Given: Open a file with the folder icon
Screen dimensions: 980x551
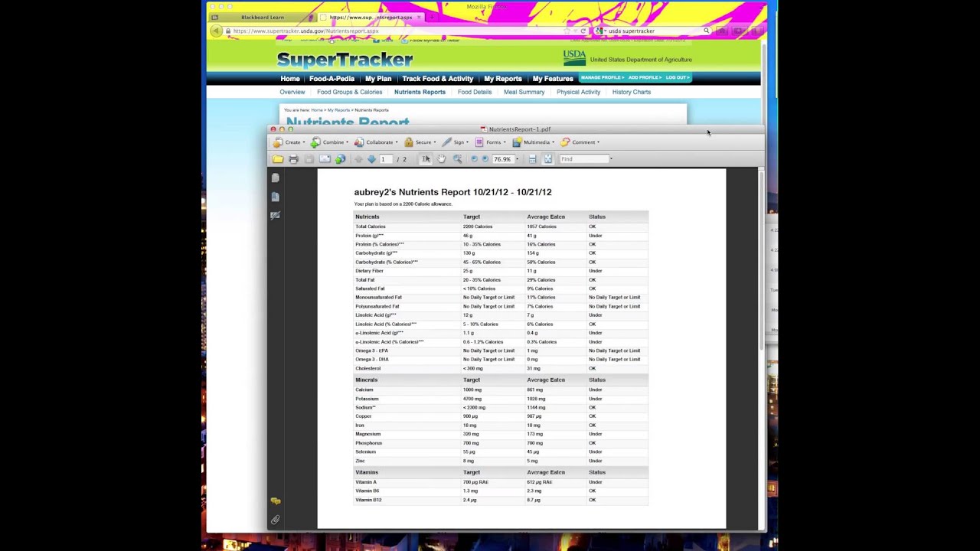Looking at the screenshot, I should [277, 159].
